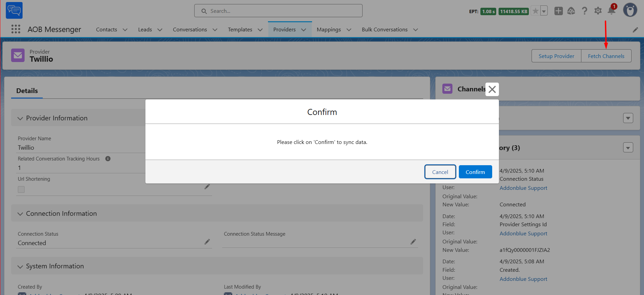Open the Bulk Conversations dropdown chevron
644x295 pixels.
pos(415,30)
